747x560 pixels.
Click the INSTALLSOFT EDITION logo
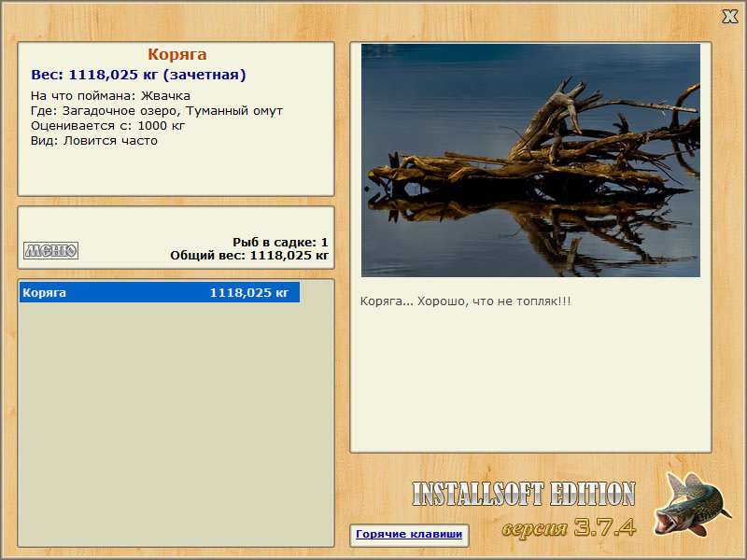pyautogui.click(x=524, y=494)
